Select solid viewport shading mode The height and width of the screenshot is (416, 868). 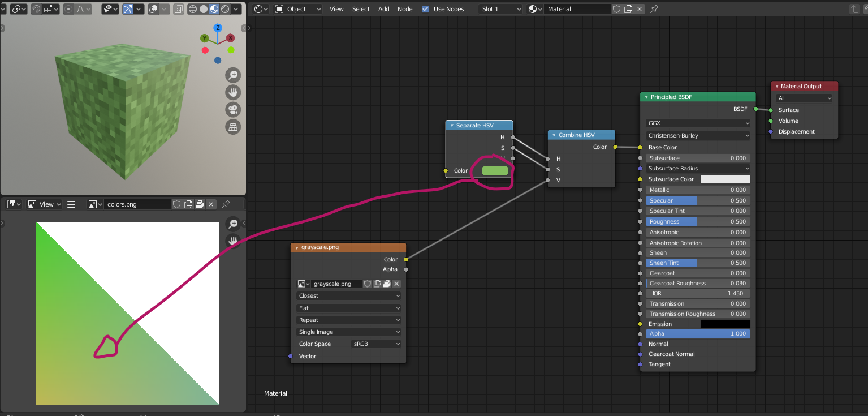204,9
